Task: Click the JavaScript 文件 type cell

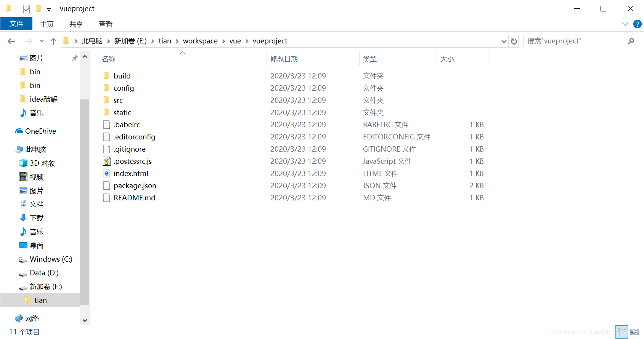Action: click(387, 161)
